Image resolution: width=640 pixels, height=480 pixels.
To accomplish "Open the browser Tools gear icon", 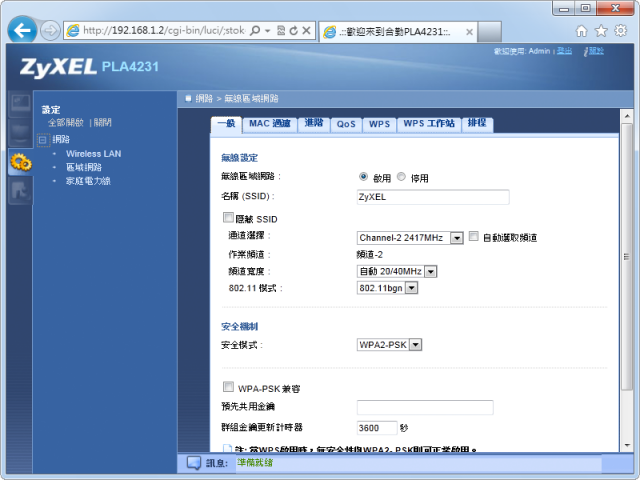I will pos(620,31).
